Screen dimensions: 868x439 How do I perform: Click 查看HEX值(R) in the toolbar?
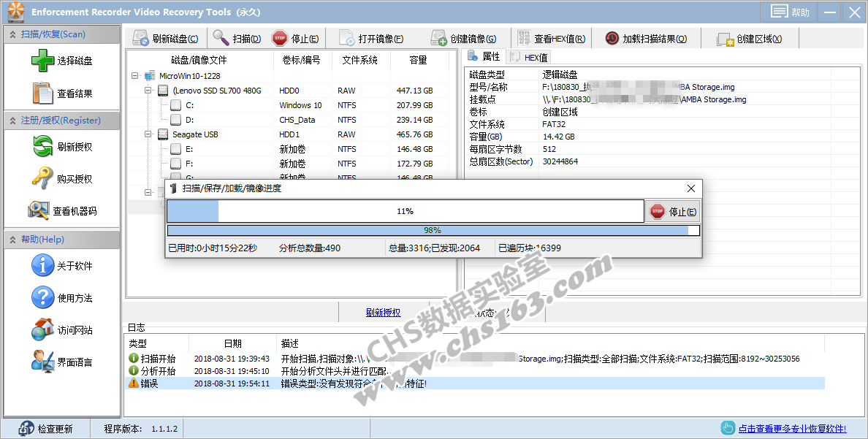(552, 38)
